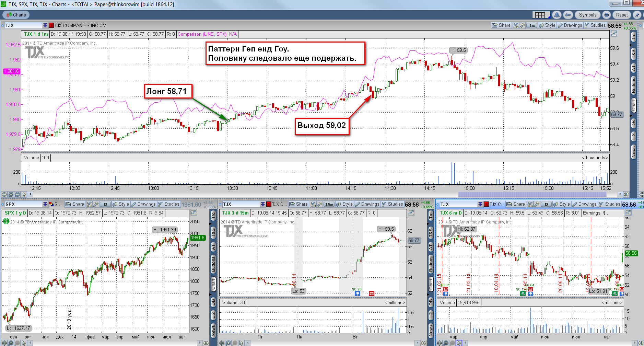Click chart mode icon in TJX 6m D panel
This screenshot has width=644, height=346.
click(x=628, y=212)
